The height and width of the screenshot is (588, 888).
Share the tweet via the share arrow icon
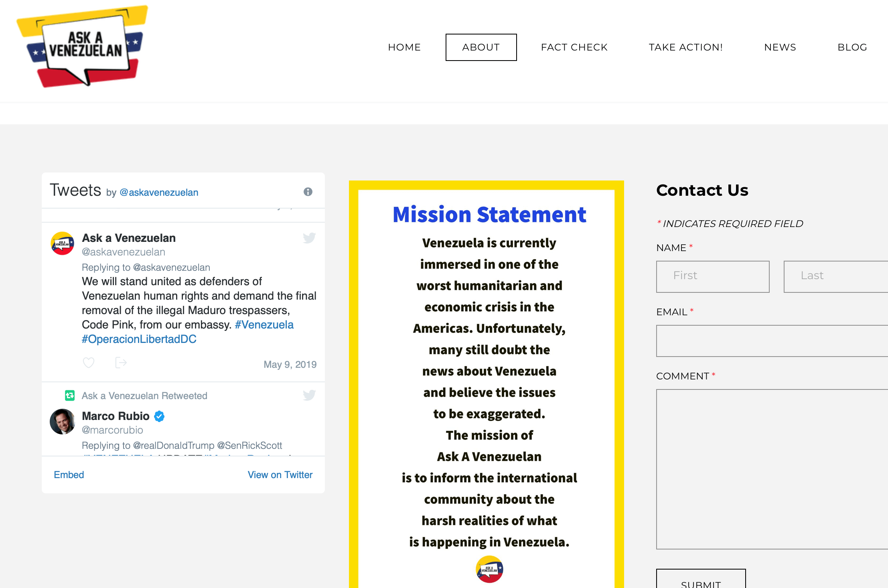(x=121, y=363)
